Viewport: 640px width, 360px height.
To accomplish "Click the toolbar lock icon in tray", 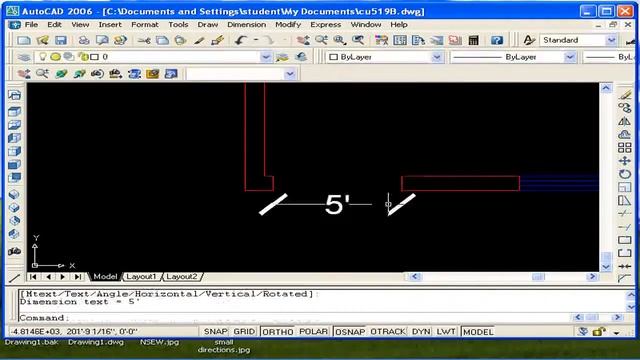I will tap(599, 332).
